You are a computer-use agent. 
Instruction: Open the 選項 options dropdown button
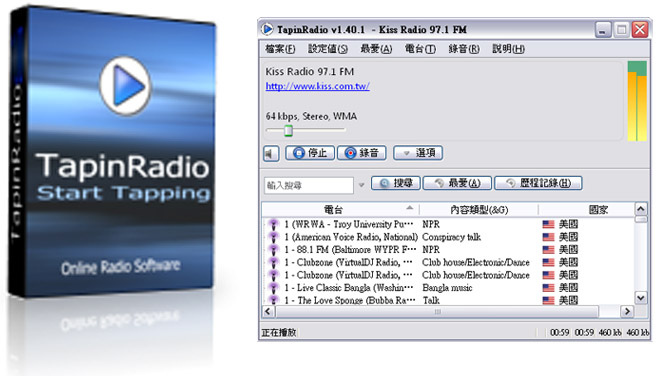pos(418,153)
